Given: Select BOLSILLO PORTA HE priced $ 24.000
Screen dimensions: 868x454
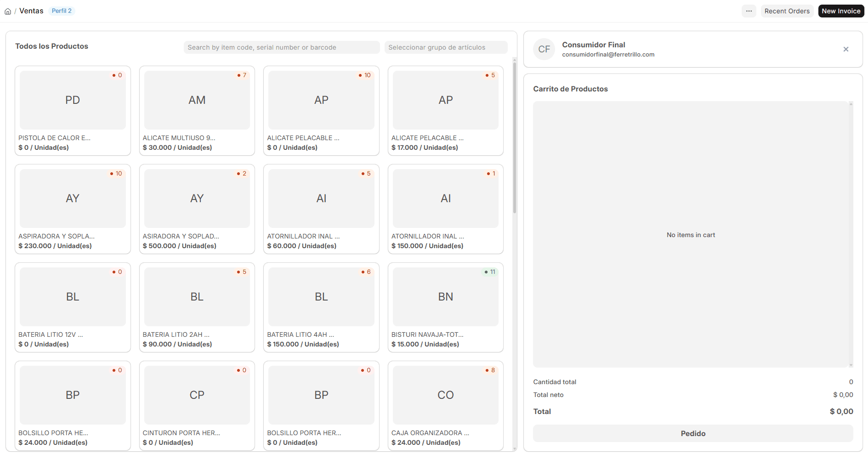Looking at the screenshot, I should tap(73, 406).
